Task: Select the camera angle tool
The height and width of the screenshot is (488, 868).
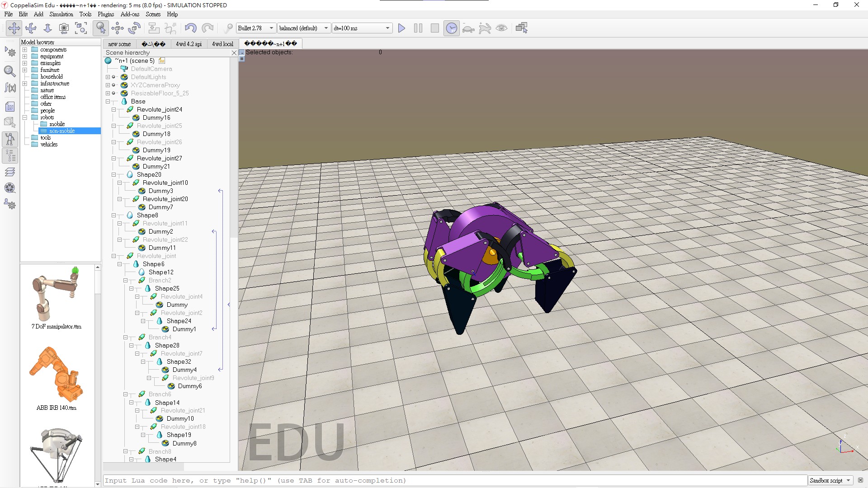Action: pyautogui.click(x=64, y=28)
